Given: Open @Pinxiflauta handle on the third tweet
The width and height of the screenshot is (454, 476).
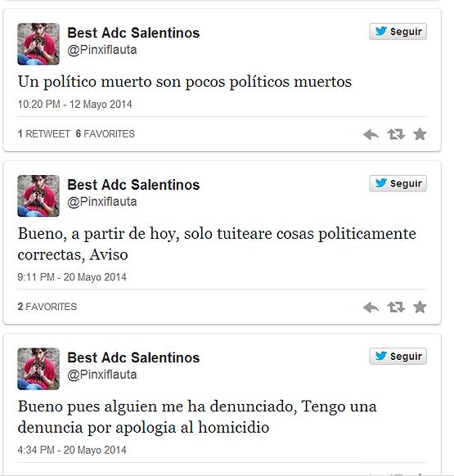Looking at the screenshot, I should (102, 375).
